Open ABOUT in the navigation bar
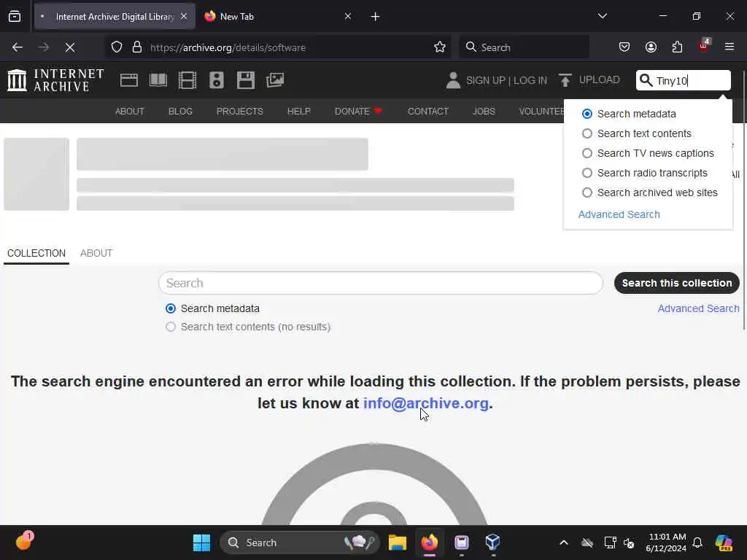This screenshot has width=747, height=560. 130,112
